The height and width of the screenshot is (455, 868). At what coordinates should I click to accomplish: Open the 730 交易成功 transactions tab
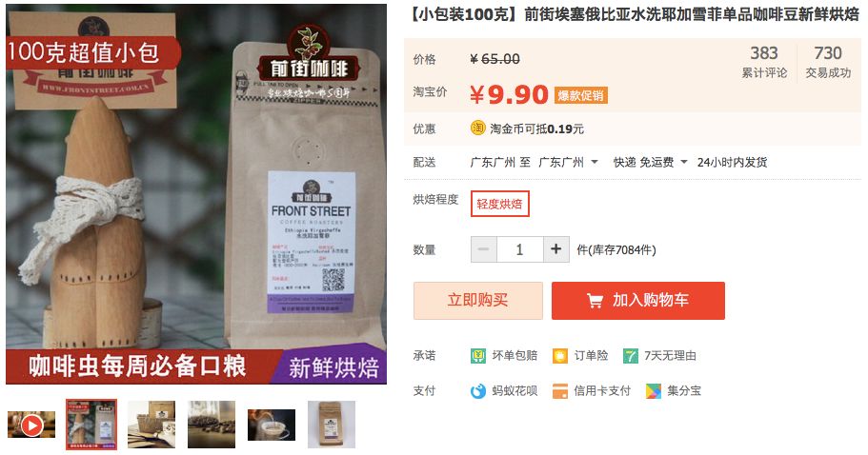(828, 61)
